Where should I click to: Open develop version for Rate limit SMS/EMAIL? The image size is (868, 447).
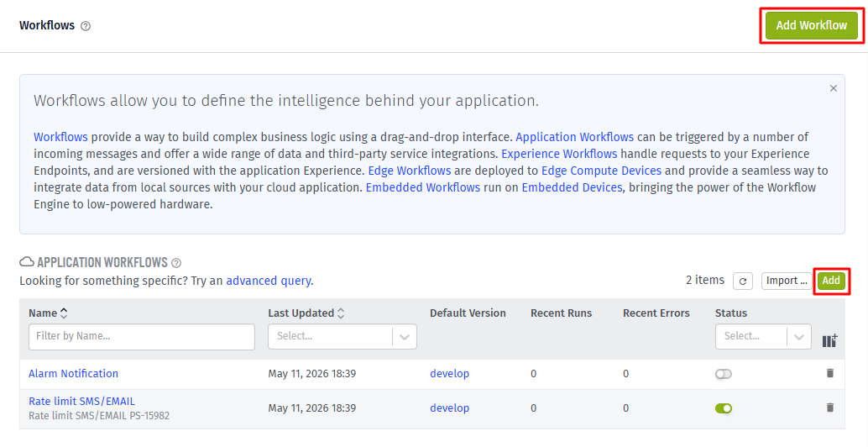click(x=449, y=408)
